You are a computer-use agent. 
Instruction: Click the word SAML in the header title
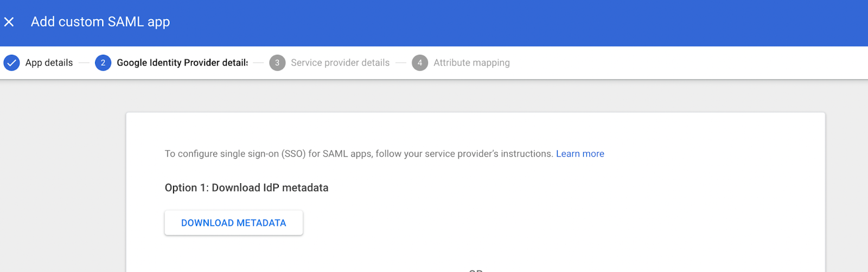point(125,22)
